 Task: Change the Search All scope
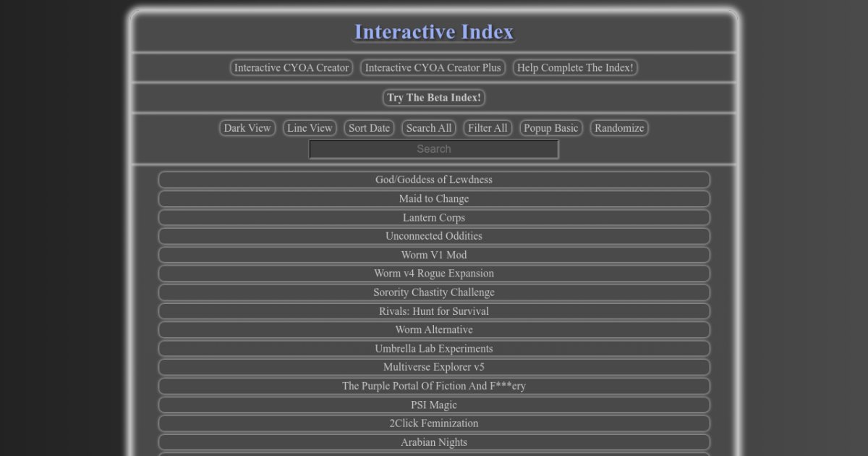click(x=429, y=128)
